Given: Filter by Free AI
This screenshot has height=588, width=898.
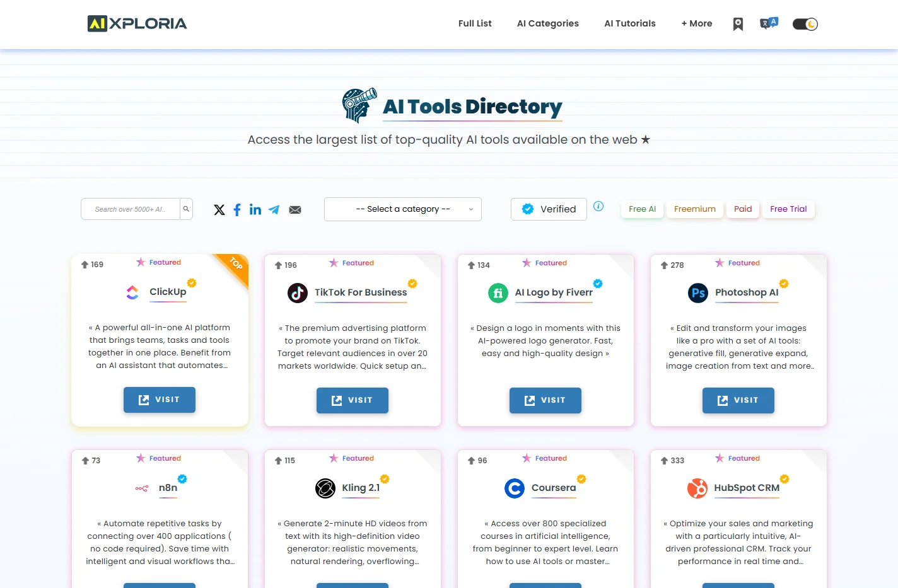Looking at the screenshot, I should click(642, 209).
